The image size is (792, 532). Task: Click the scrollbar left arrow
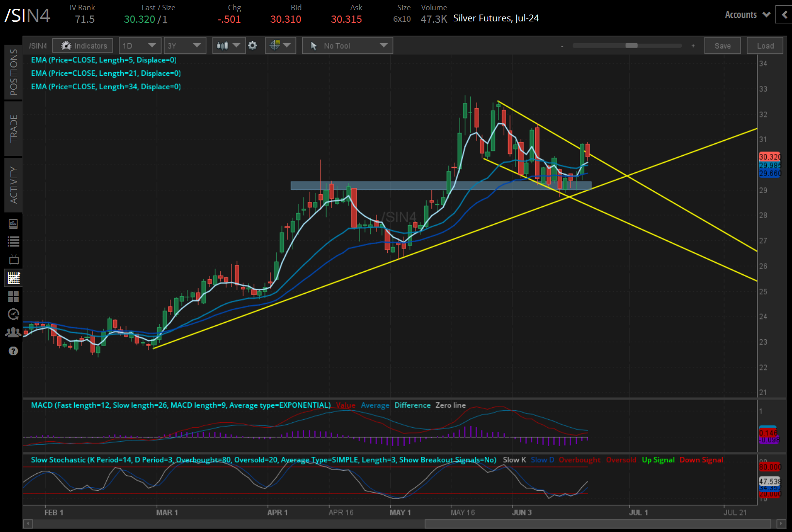(28, 524)
